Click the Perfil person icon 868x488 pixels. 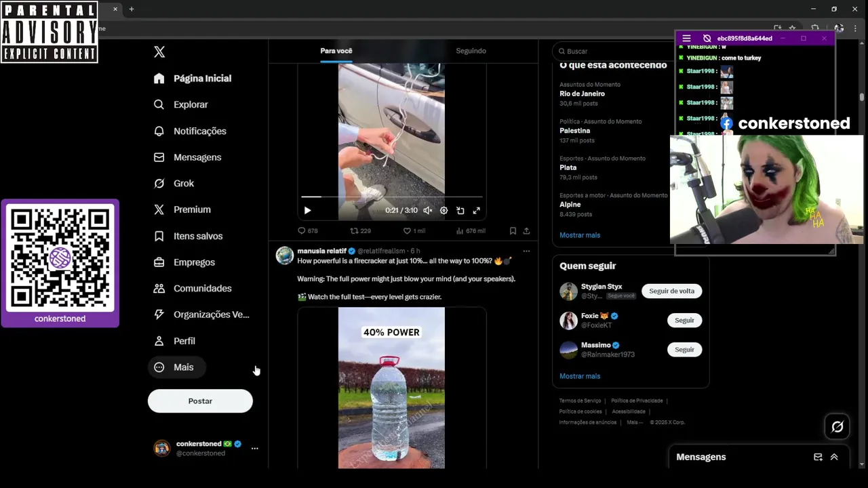tap(159, 341)
